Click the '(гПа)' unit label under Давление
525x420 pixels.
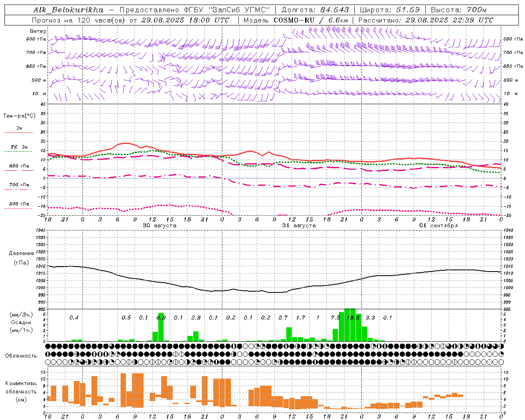(x=21, y=263)
